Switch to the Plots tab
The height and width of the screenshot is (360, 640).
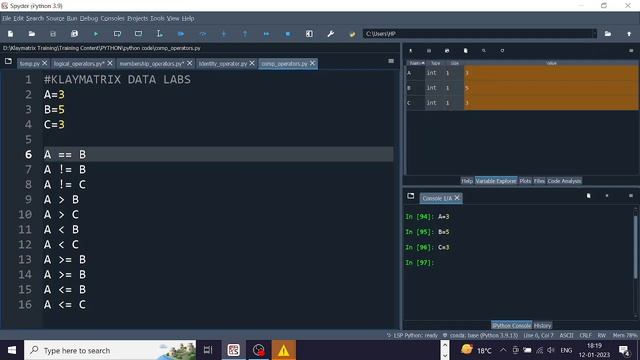tap(525, 181)
